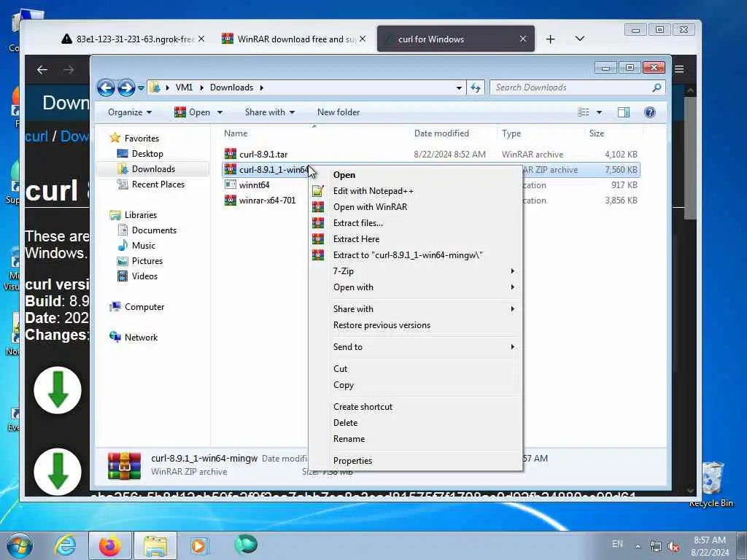Expand the Send to submenu
The height and width of the screenshot is (560, 747).
tap(424, 346)
